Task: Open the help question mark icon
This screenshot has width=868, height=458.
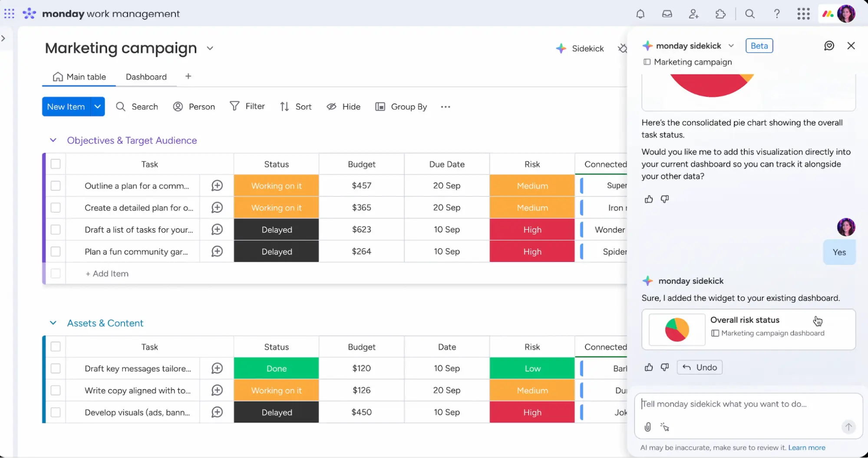Action: (777, 14)
